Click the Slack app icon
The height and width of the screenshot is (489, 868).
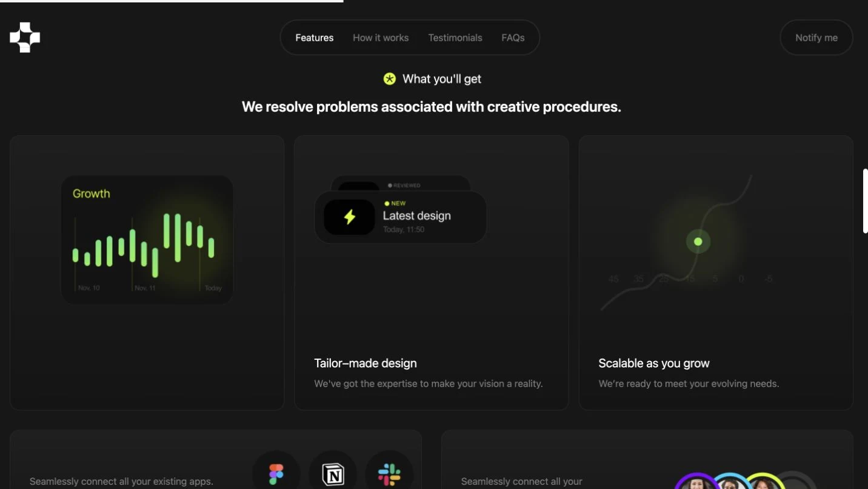(389, 474)
